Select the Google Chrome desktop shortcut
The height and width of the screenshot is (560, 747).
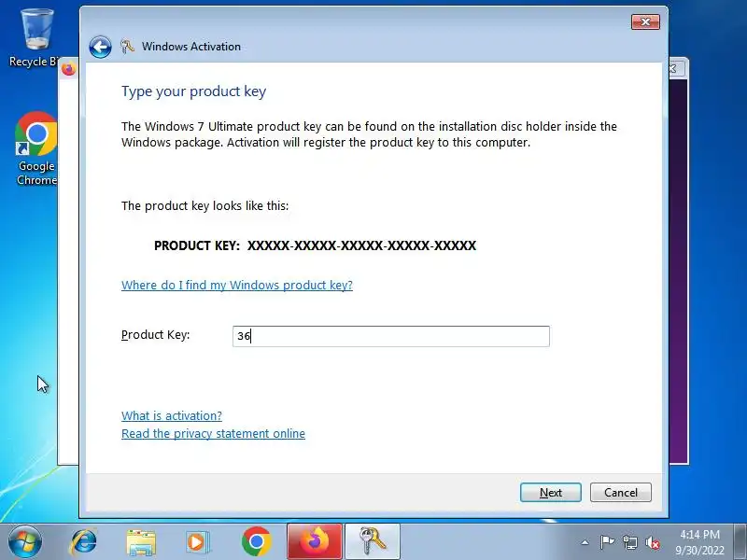[x=36, y=148]
